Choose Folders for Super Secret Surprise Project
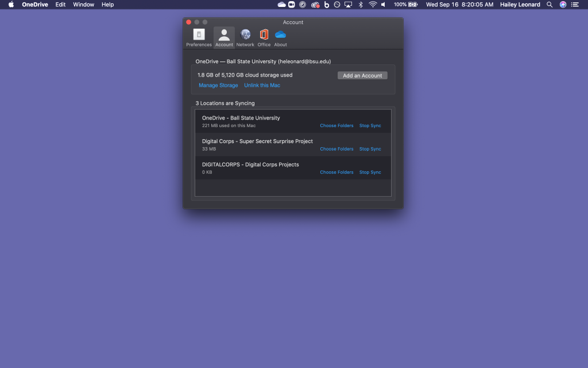588x368 pixels. [336, 149]
